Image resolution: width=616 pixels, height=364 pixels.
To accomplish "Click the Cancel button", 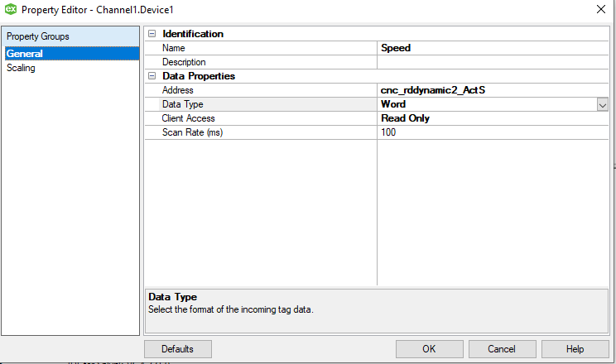I will [502, 349].
